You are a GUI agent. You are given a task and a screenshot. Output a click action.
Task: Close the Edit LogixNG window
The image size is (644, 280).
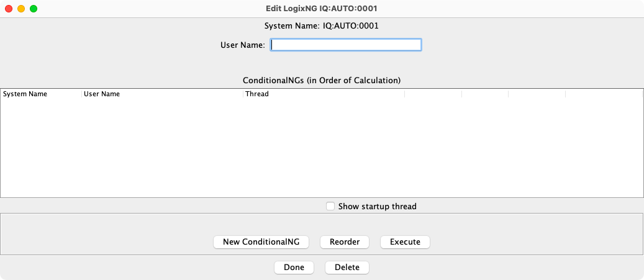9,9
